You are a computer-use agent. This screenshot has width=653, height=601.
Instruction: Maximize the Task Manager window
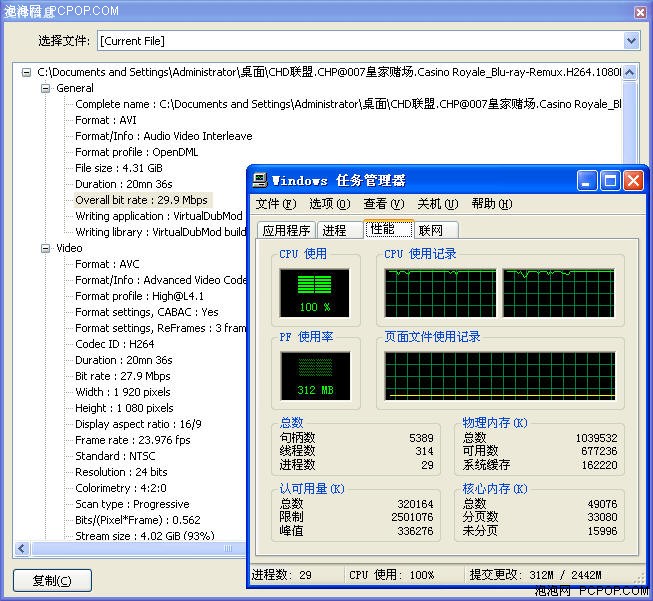coord(611,181)
